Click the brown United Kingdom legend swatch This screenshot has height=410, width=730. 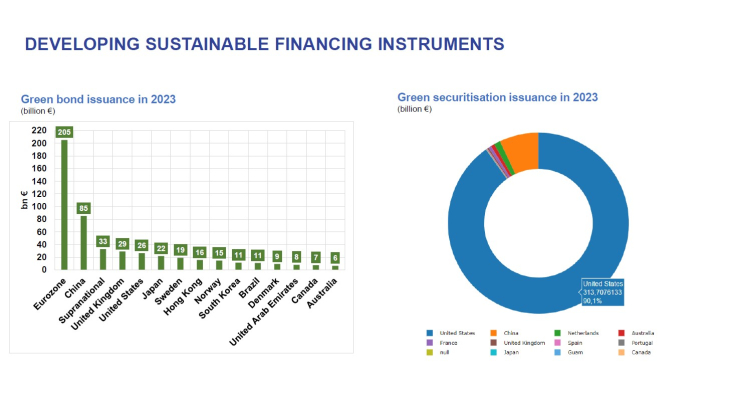point(493,343)
